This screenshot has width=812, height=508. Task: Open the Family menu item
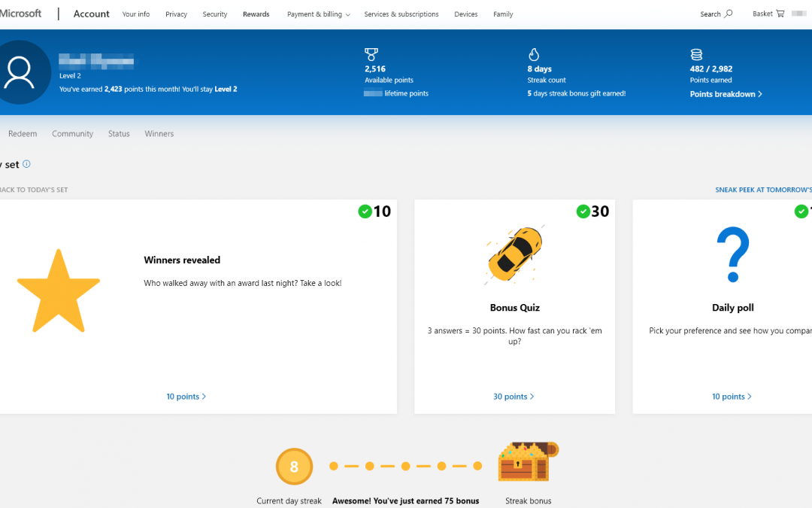tap(503, 14)
